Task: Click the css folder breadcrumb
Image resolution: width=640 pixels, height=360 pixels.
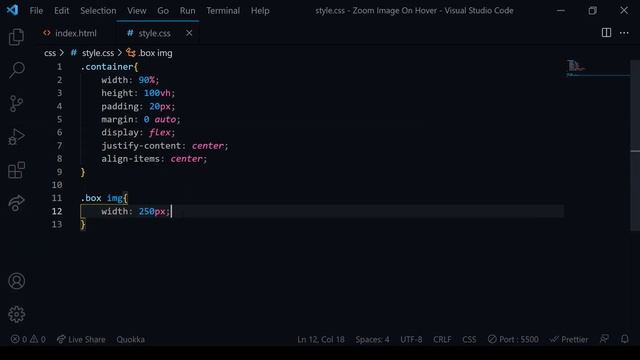Action: coord(50,53)
